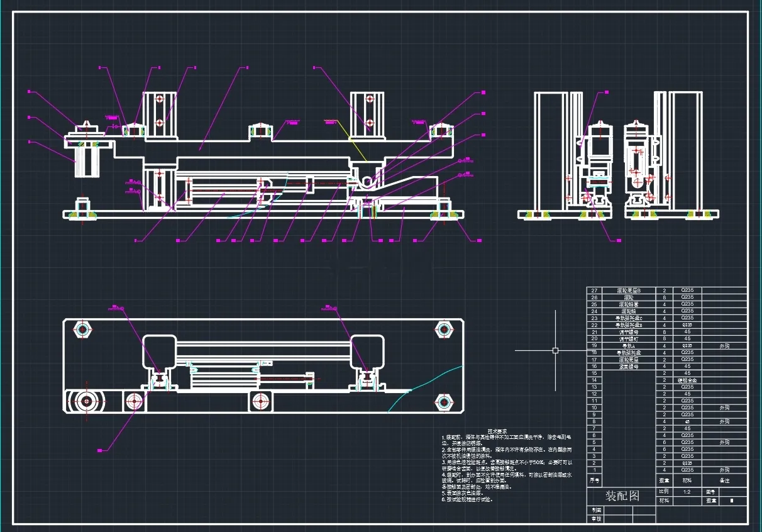Click the 导轨架托盘C part name
762x532 pixels.
pos(629,318)
